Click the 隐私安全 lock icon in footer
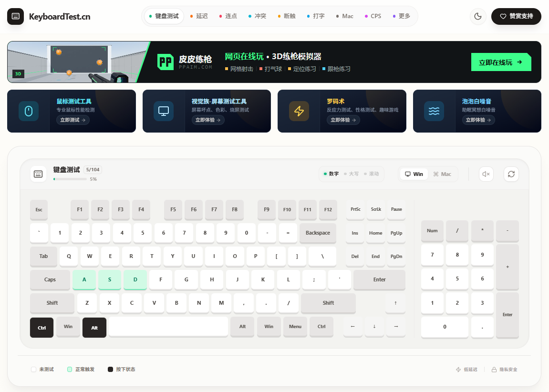Viewport: 549px width, 392px height. tap(494, 370)
